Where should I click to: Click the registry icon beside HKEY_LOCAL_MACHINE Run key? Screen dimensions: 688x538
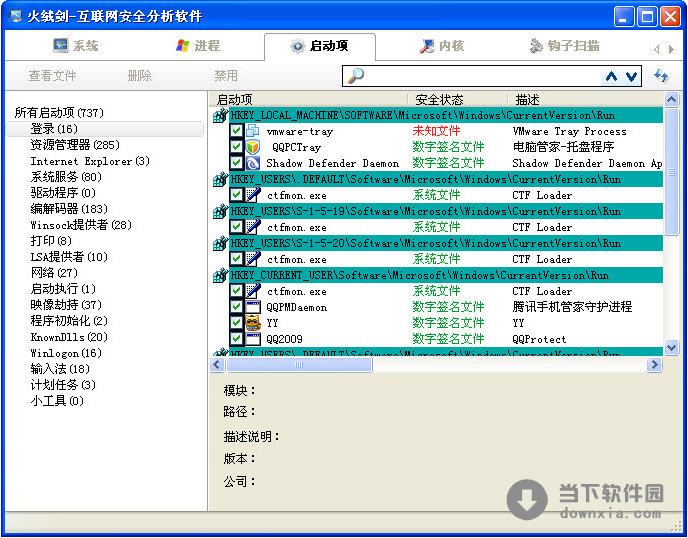coord(220,115)
